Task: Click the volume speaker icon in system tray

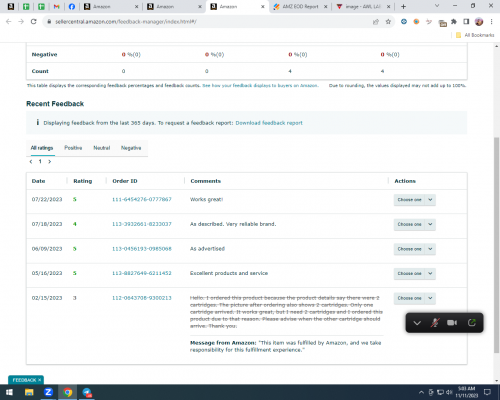Action: tap(449, 392)
